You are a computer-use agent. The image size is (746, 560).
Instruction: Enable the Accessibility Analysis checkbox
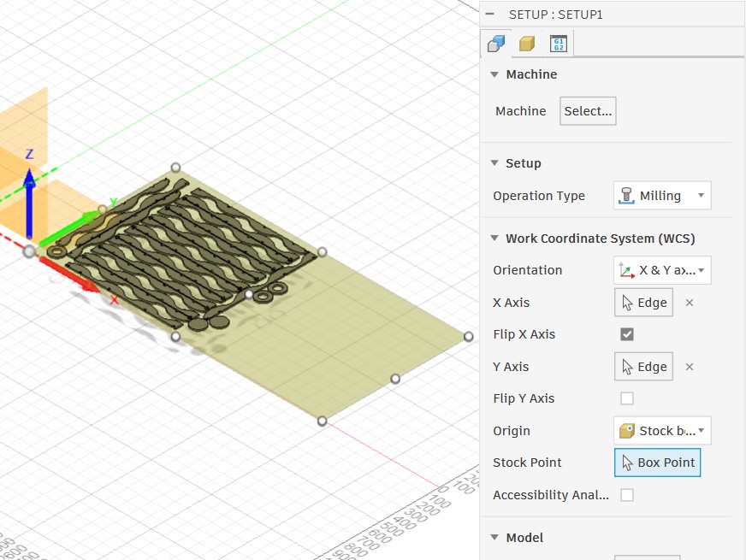[x=627, y=495]
